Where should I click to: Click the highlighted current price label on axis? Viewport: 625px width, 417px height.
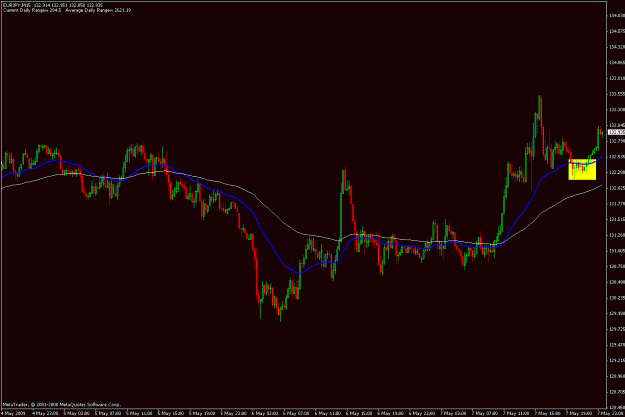click(616, 132)
